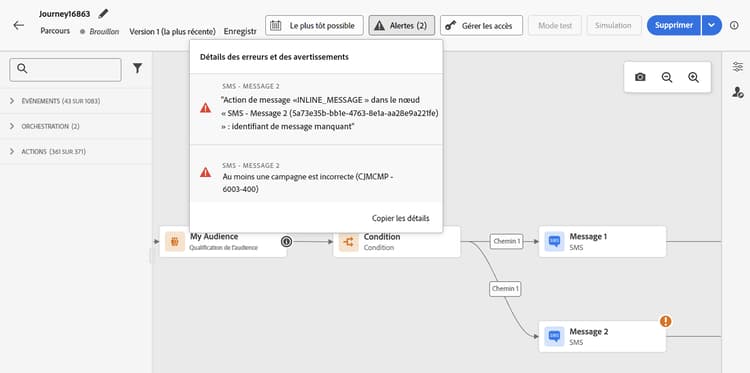The image size is (750, 373).
Task: Select the alert about incorrect campaign
Action: pyautogui.click(x=316, y=173)
